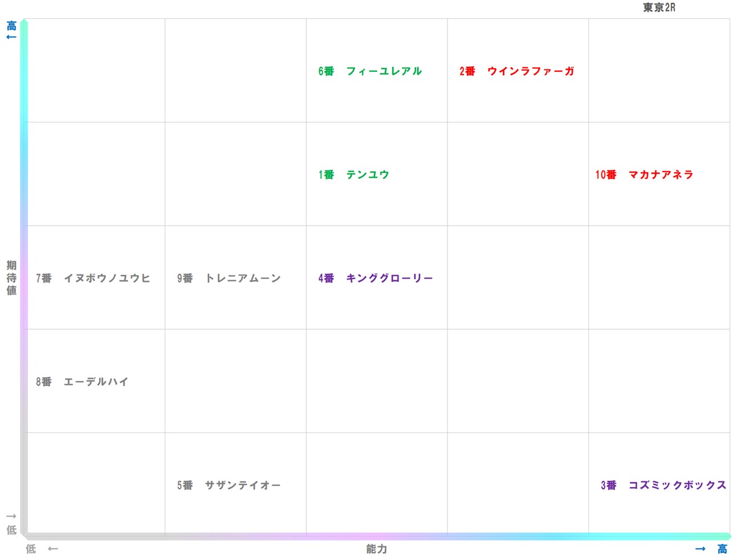The width and height of the screenshot is (736, 560).
Task: Choose 7番 イヌボウノユウヒ in the grid
Action: click(x=93, y=279)
